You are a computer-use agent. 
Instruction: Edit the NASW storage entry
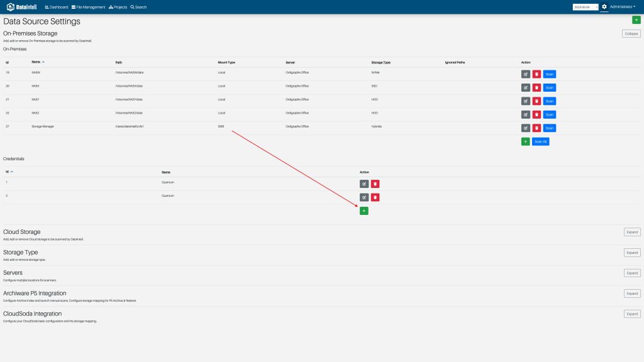point(525,74)
